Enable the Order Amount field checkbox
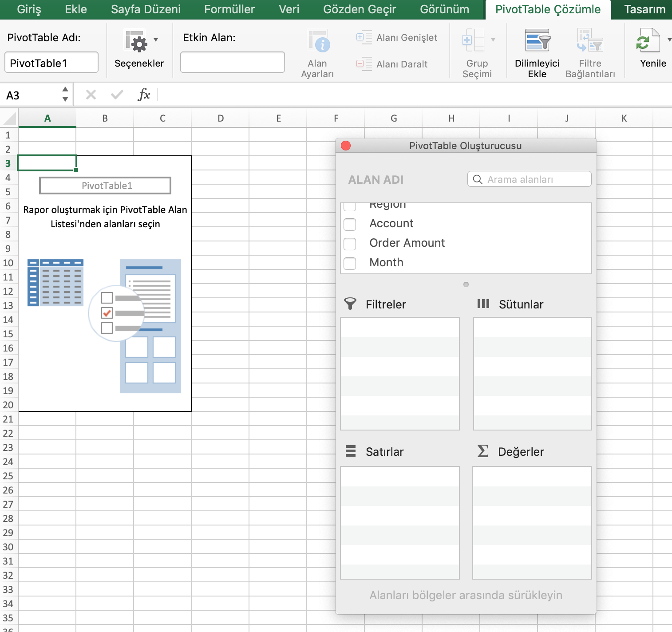Viewport: 672px width, 632px height. [x=350, y=244]
